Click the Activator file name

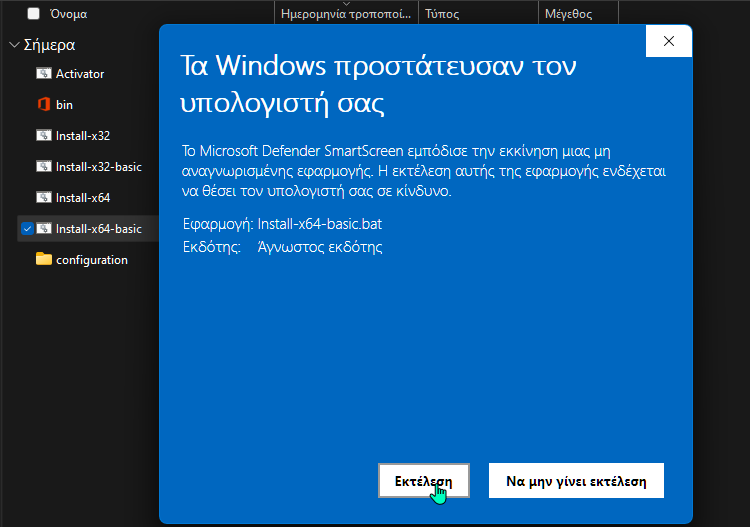80,74
